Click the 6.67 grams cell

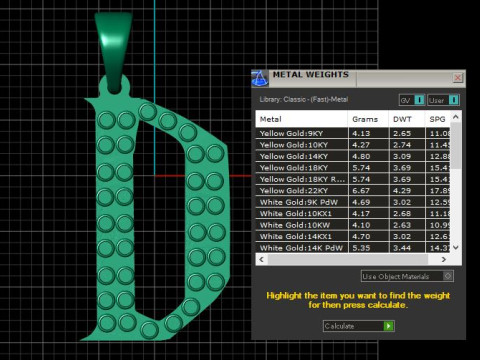[368, 191]
